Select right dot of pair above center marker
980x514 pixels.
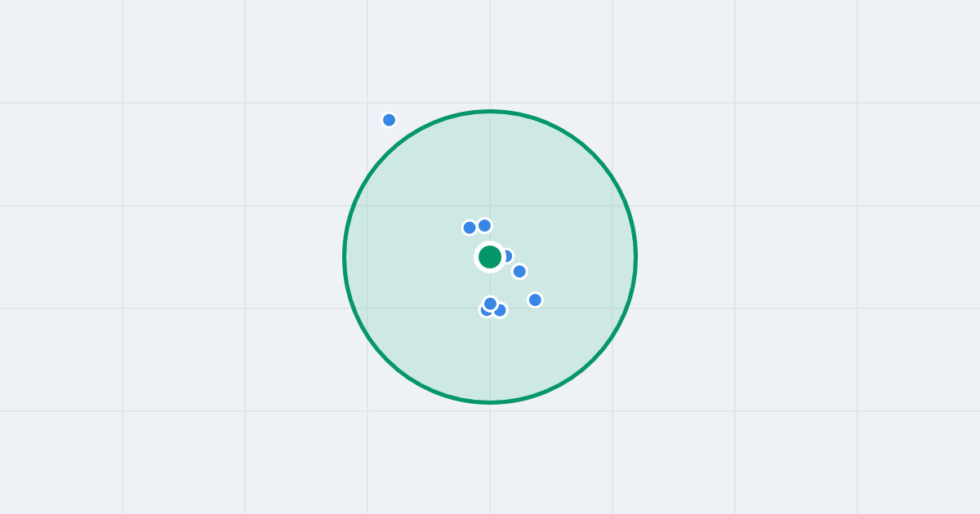[484, 225]
